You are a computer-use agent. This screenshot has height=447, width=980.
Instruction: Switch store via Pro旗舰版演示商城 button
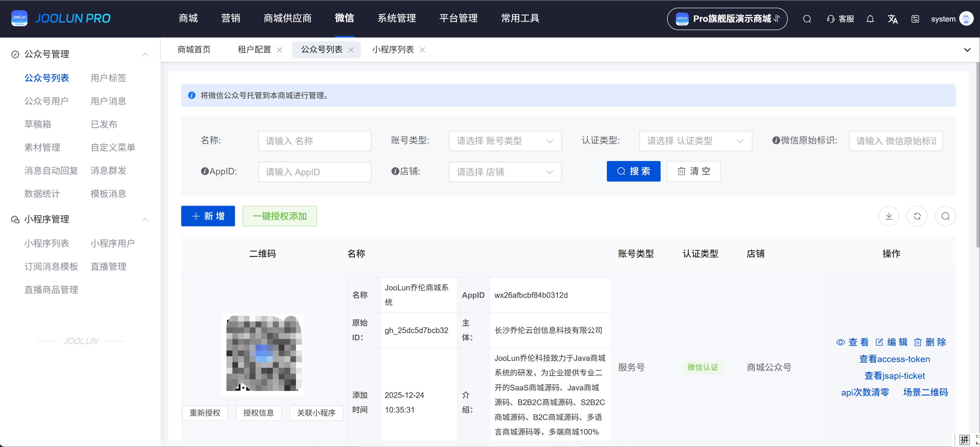(x=727, y=19)
